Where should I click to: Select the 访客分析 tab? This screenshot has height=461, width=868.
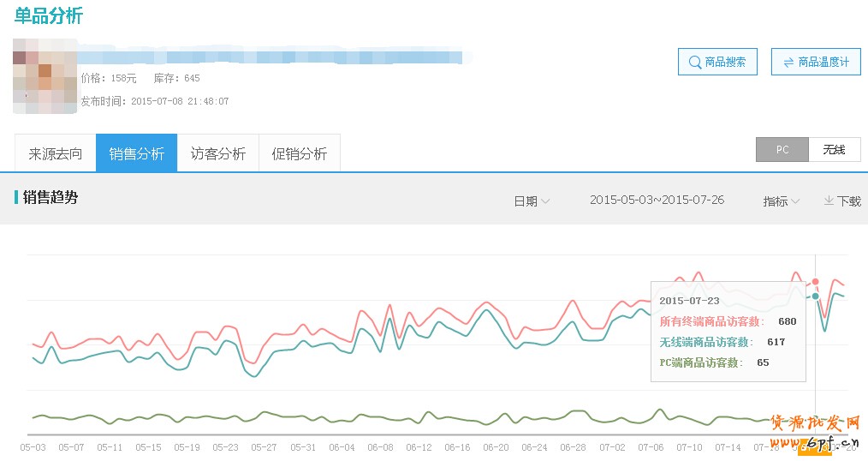point(218,153)
